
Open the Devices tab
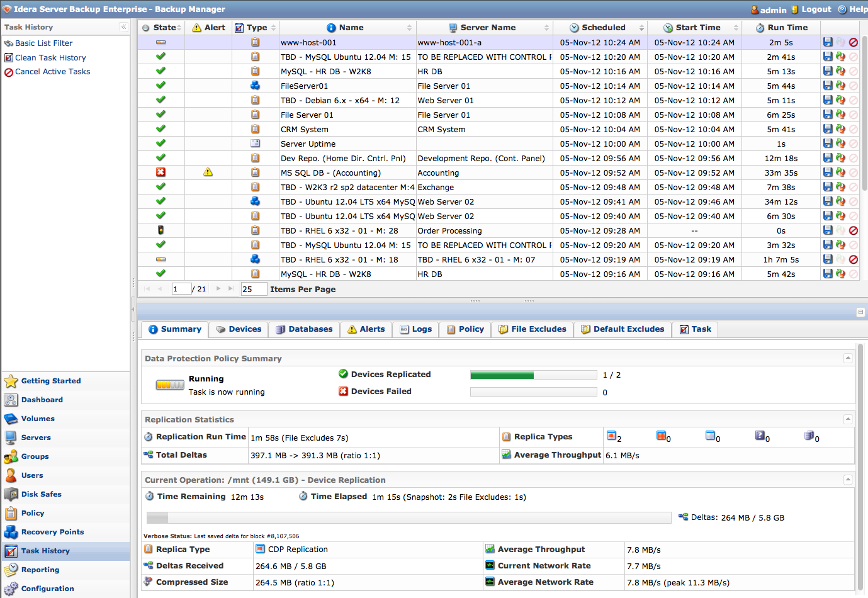[239, 329]
